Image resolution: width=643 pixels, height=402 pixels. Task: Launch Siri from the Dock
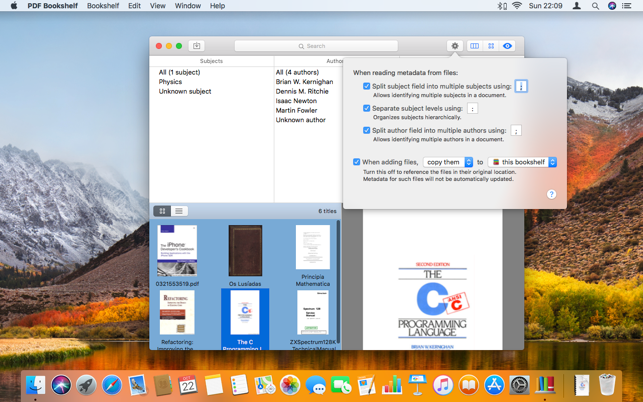coord(61,386)
